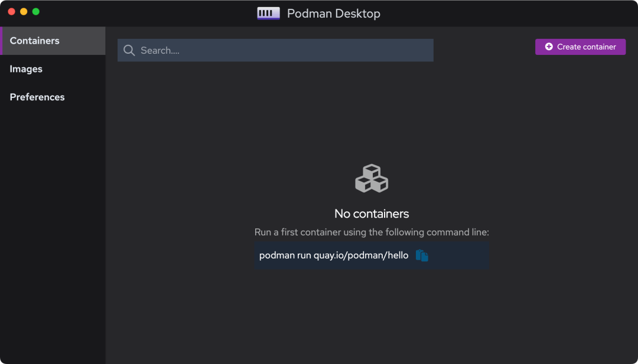Close the window with red button
The image size is (638, 364).
[11, 11]
